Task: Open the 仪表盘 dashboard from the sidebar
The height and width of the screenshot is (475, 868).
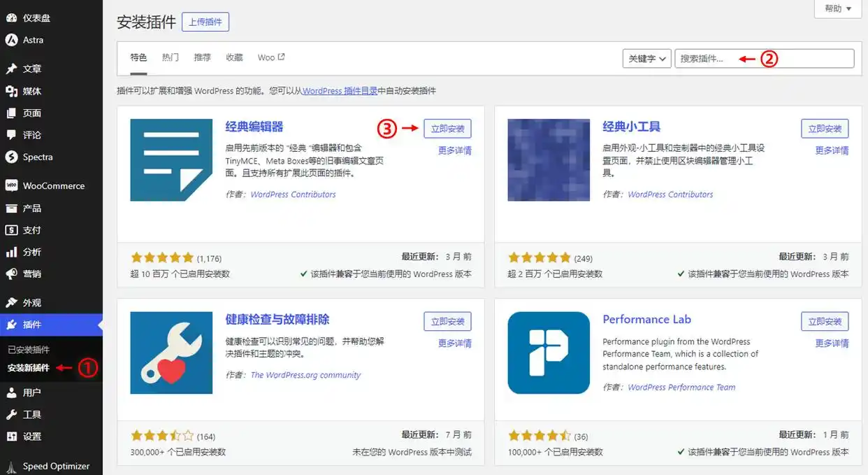Action: (x=34, y=17)
